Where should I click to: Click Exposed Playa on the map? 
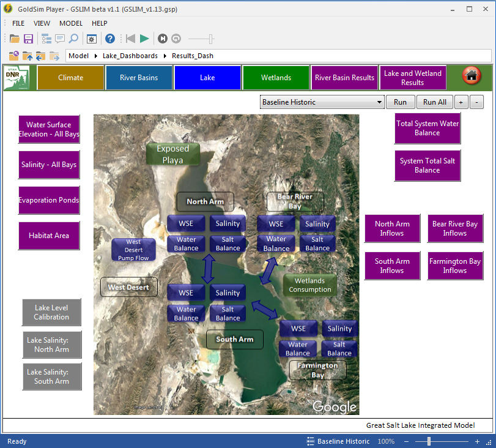172,154
